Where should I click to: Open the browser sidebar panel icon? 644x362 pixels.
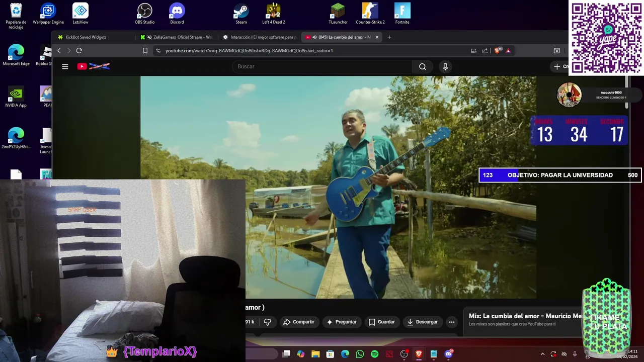click(557, 51)
